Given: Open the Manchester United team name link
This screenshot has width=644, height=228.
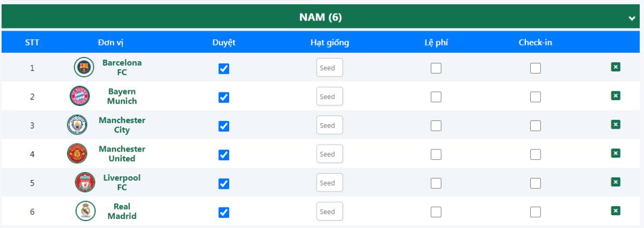Looking at the screenshot, I should coord(122,154).
